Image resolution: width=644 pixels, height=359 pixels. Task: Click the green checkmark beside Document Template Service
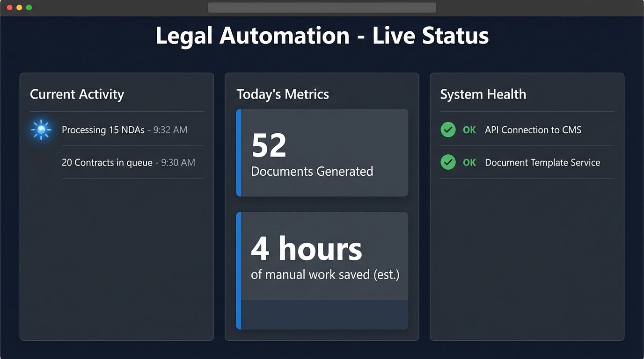pyautogui.click(x=448, y=162)
